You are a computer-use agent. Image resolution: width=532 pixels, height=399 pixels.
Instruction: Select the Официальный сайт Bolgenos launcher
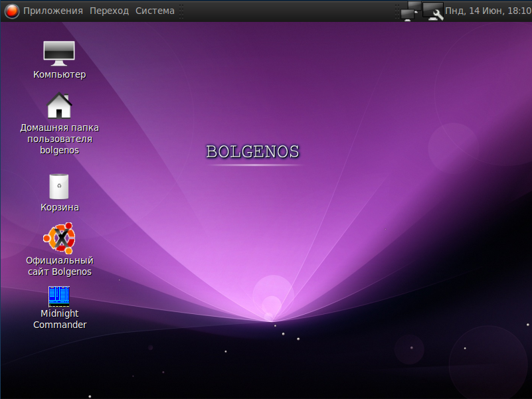coord(59,238)
